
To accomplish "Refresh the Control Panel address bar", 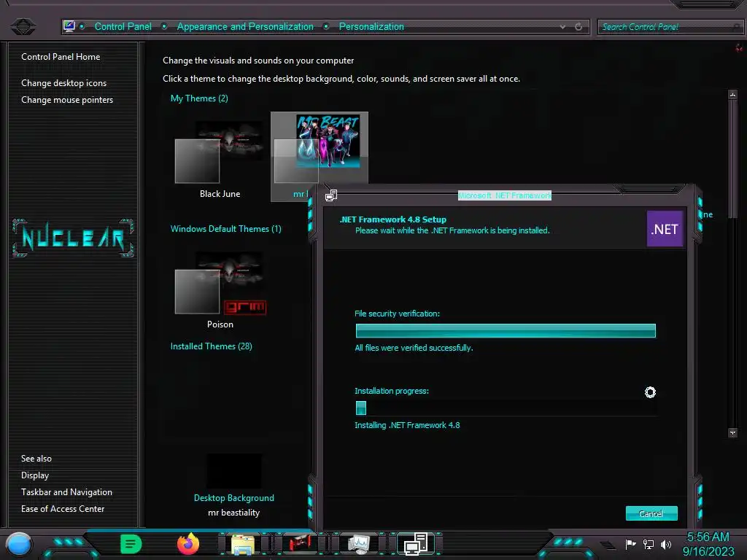I will [x=578, y=27].
